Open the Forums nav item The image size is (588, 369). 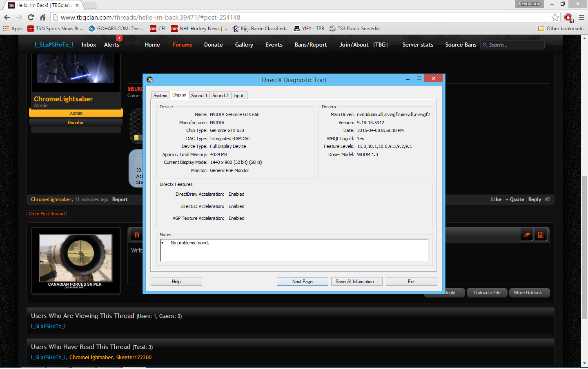click(x=182, y=45)
